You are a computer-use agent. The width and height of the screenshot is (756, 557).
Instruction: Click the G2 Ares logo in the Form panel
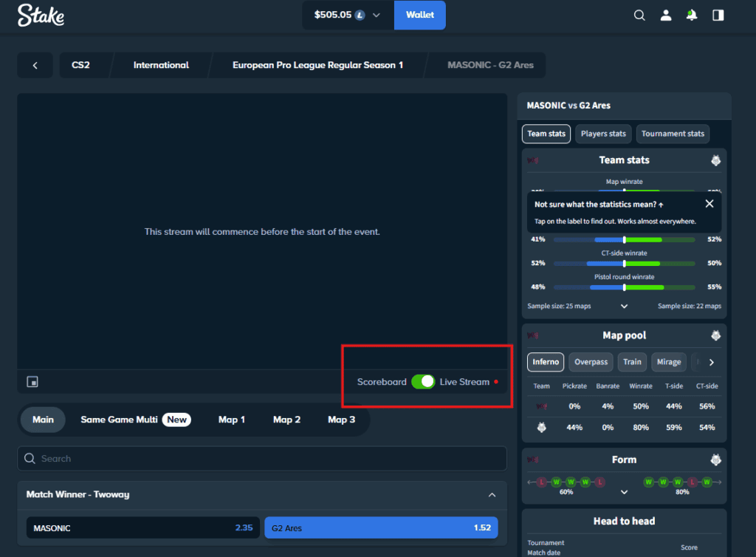(x=715, y=459)
